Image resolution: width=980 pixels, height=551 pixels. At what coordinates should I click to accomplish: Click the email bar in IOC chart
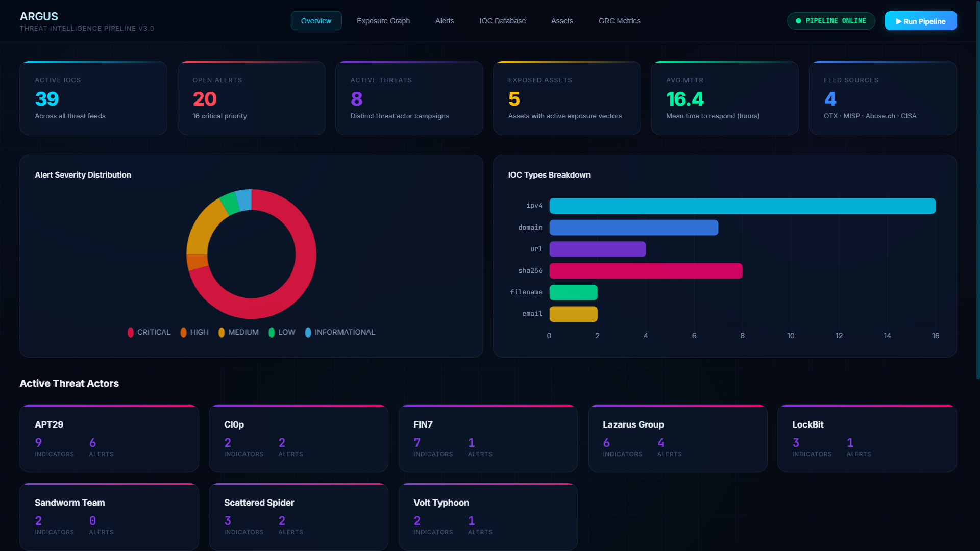click(573, 314)
